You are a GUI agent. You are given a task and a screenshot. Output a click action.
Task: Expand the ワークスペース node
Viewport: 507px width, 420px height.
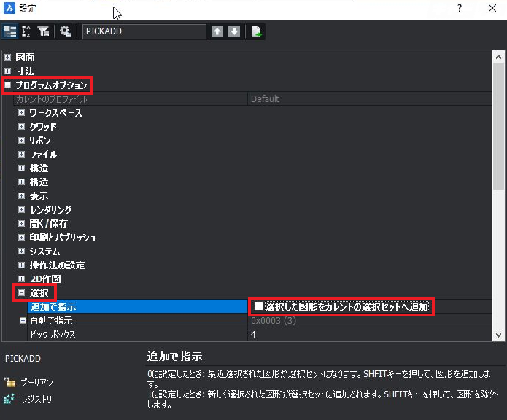[x=21, y=112]
